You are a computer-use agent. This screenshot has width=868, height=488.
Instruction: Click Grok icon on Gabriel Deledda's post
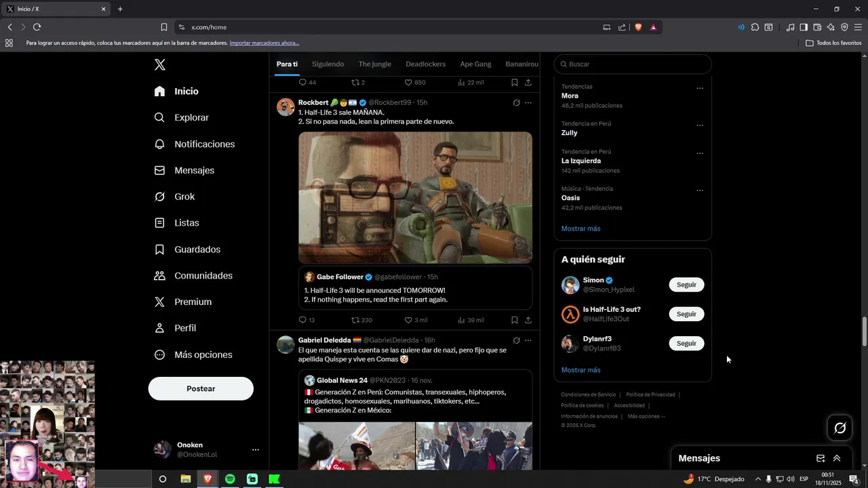tap(516, 340)
